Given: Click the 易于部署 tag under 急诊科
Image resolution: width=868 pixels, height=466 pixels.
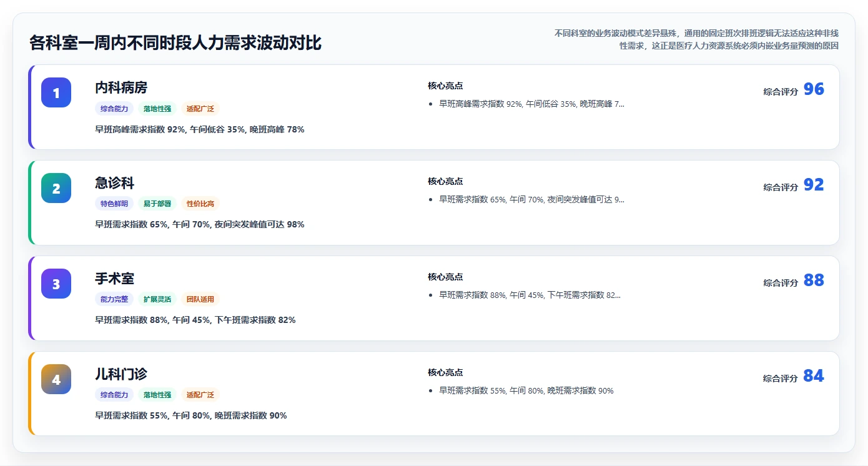Looking at the screenshot, I should (x=157, y=204).
